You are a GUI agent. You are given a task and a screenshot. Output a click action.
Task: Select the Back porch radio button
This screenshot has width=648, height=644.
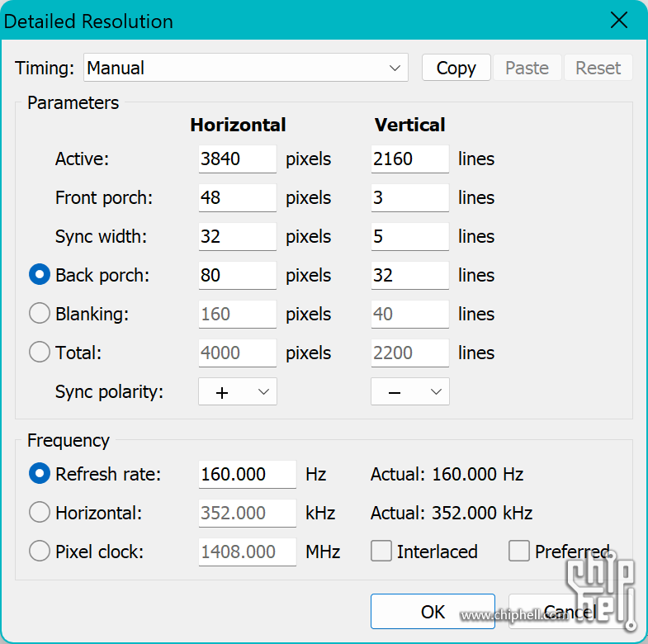click(x=40, y=275)
